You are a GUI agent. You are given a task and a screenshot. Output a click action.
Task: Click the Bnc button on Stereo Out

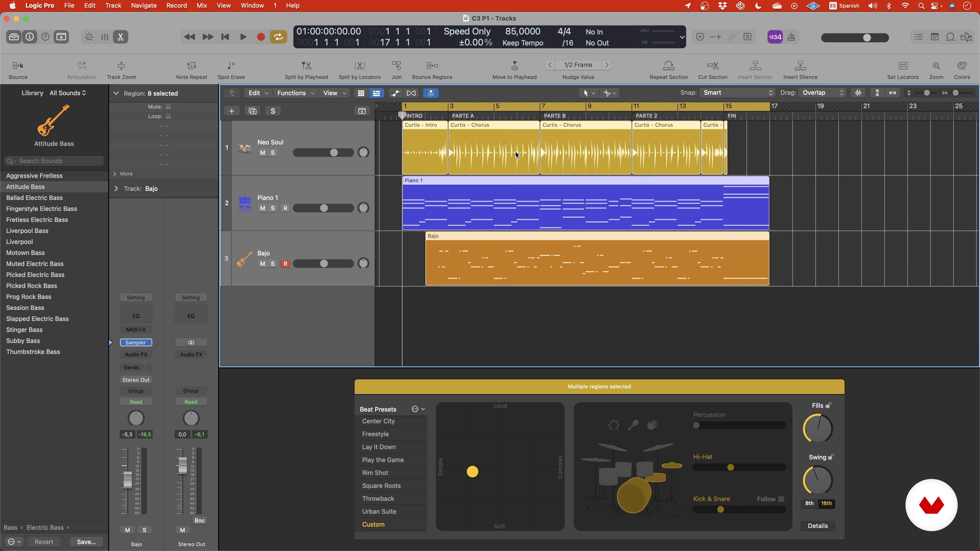point(199,521)
